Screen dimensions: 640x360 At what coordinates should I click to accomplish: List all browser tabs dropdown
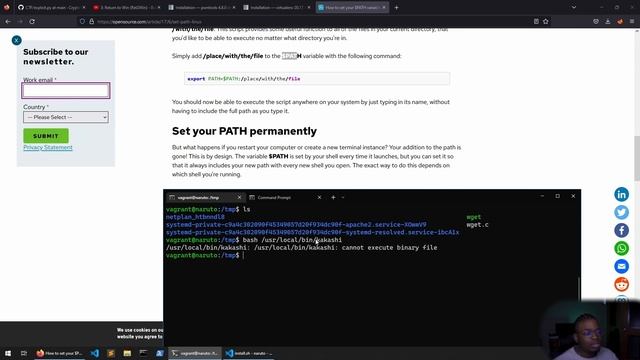coord(574,7)
